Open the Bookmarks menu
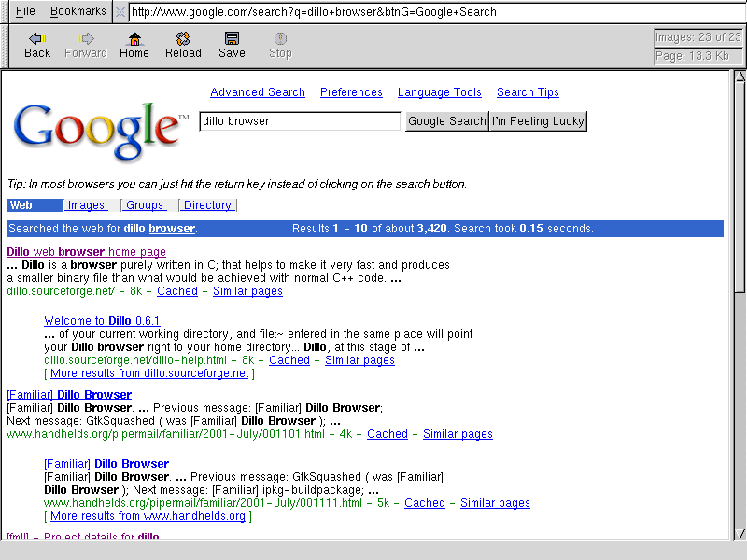This screenshot has height=560, width=747. point(78,11)
